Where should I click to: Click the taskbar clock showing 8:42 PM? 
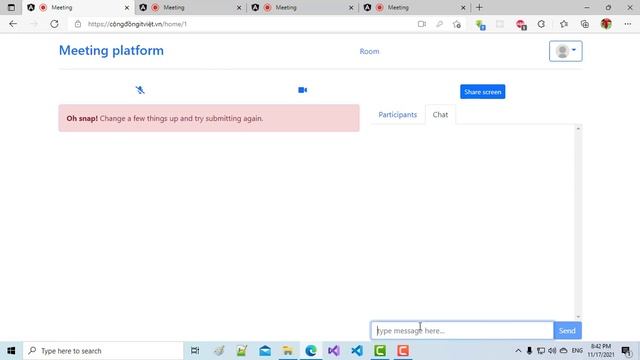pyautogui.click(x=601, y=351)
